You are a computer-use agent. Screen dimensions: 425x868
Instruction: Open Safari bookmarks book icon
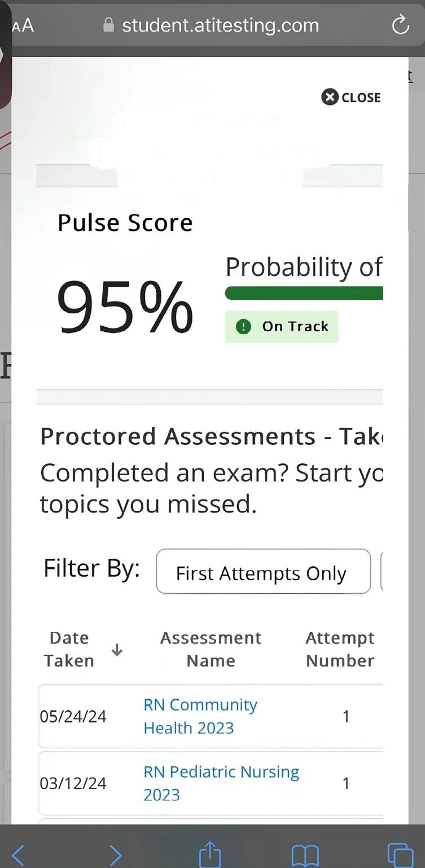[305, 856]
